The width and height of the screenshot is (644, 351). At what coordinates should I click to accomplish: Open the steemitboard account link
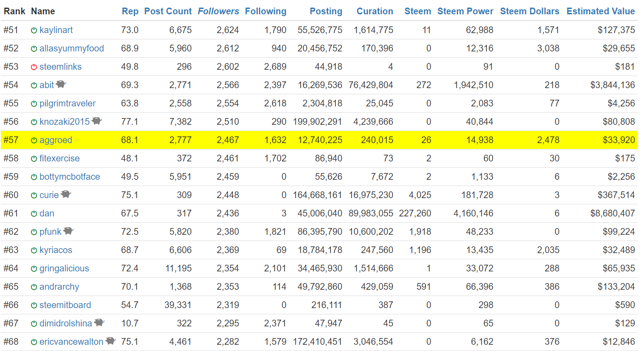pyautogui.click(x=65, y=305)
